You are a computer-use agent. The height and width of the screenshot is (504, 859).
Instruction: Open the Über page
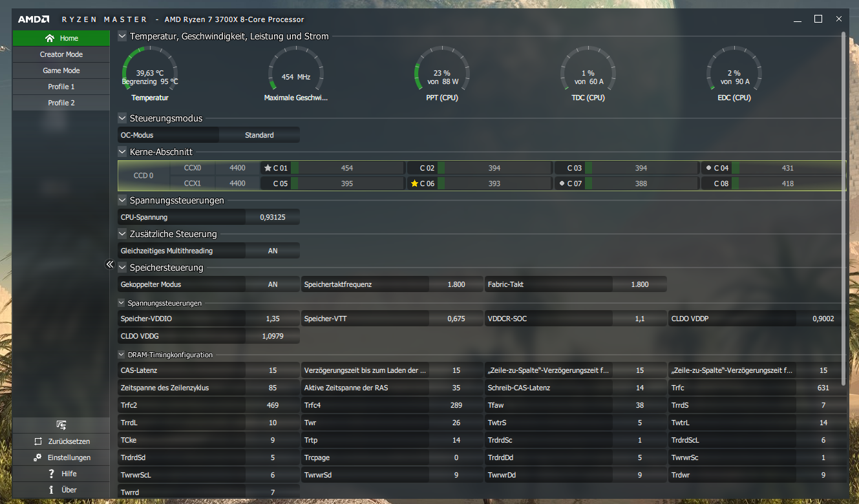tap(61, 490)
